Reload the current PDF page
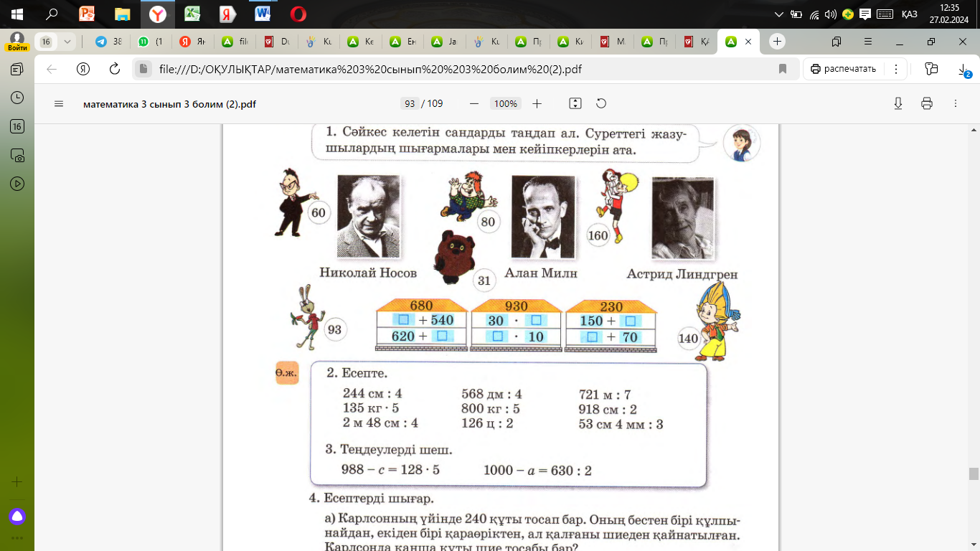This screenshot has width=980, height=551. 115,69
